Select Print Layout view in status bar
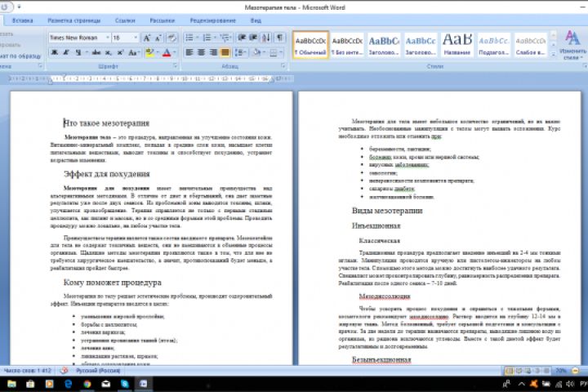Screen dimensions: 588x392 point(510,371)
